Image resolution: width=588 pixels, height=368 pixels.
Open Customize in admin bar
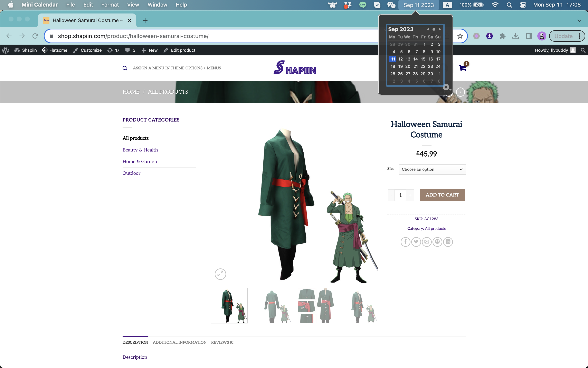point(87,50)
